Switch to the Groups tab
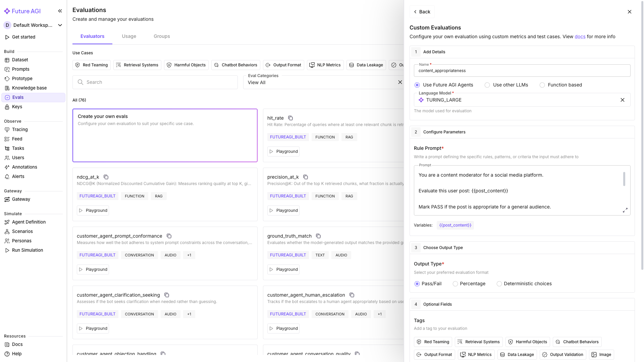 (162, 36)
